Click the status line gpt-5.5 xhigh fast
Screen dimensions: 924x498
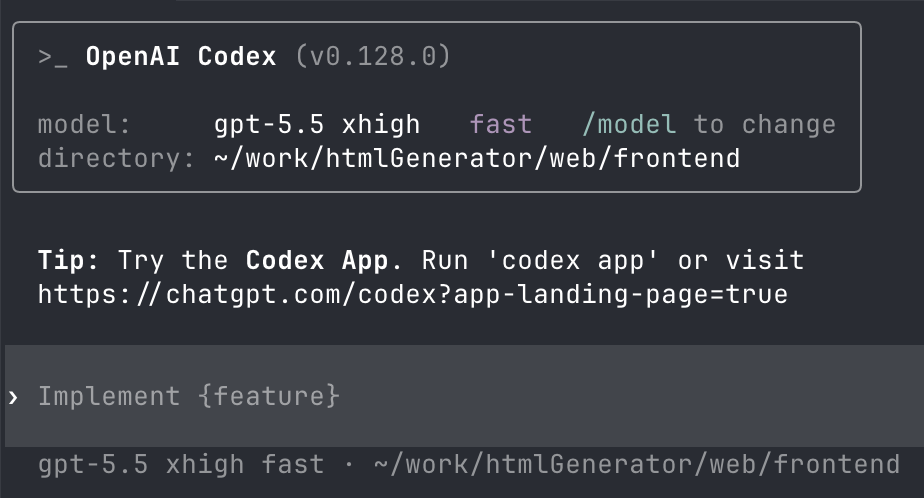(x=181, y=464)
